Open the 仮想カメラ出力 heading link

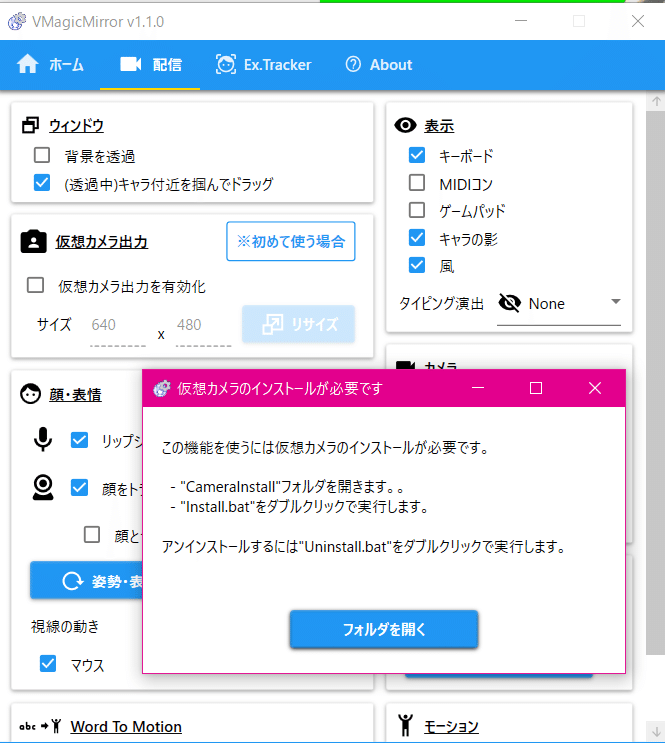coord(102,242)
